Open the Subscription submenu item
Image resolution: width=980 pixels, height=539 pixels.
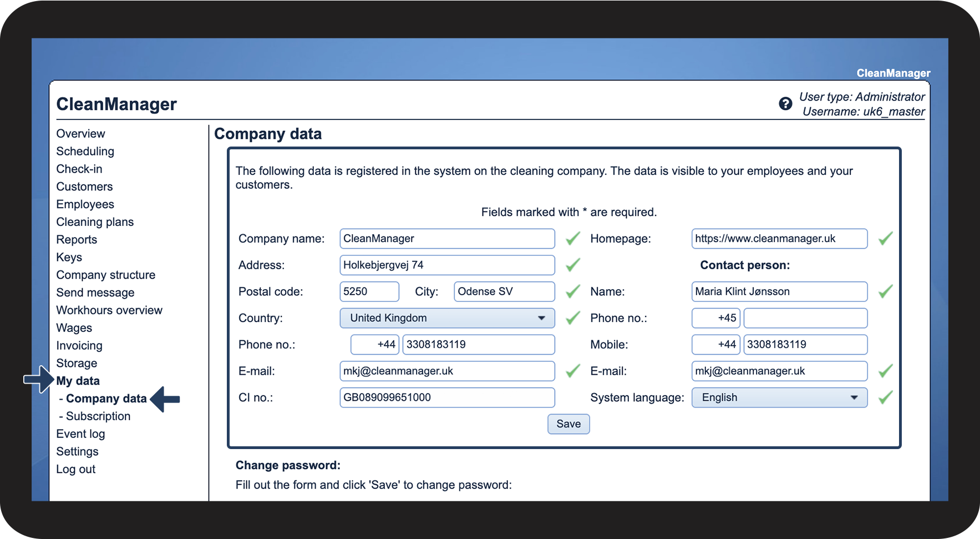[98, 416]
